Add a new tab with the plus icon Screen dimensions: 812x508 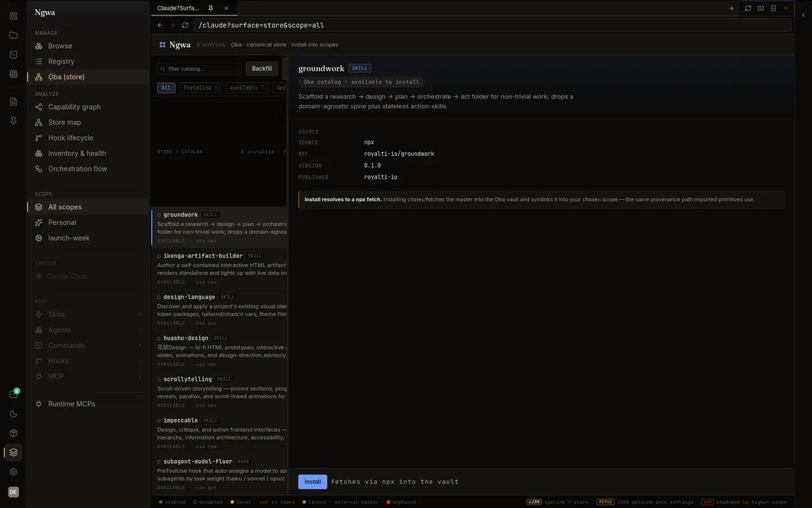pyautogui.click(x=731, y=8)
